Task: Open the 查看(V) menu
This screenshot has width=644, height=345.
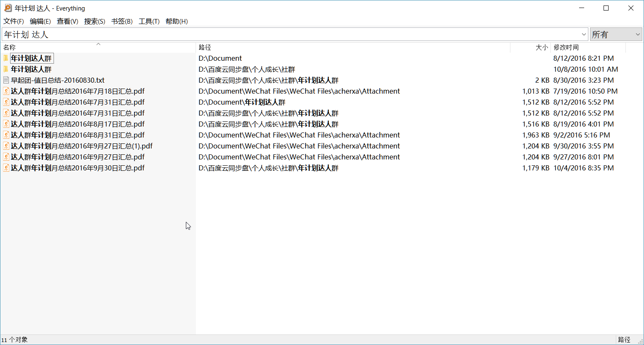Action: [x=67, y=21]
